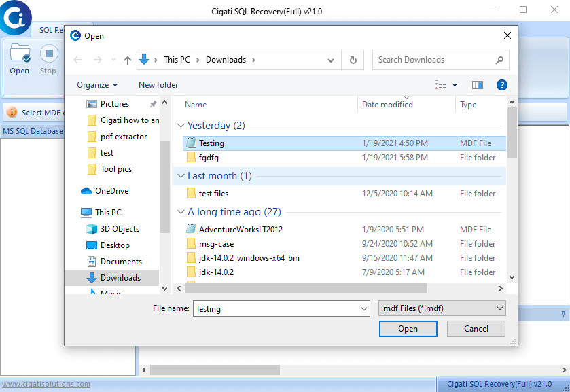Select the Cigati how to folder
This screenshot has height=392, width=570.
click(x=123, y=120)
